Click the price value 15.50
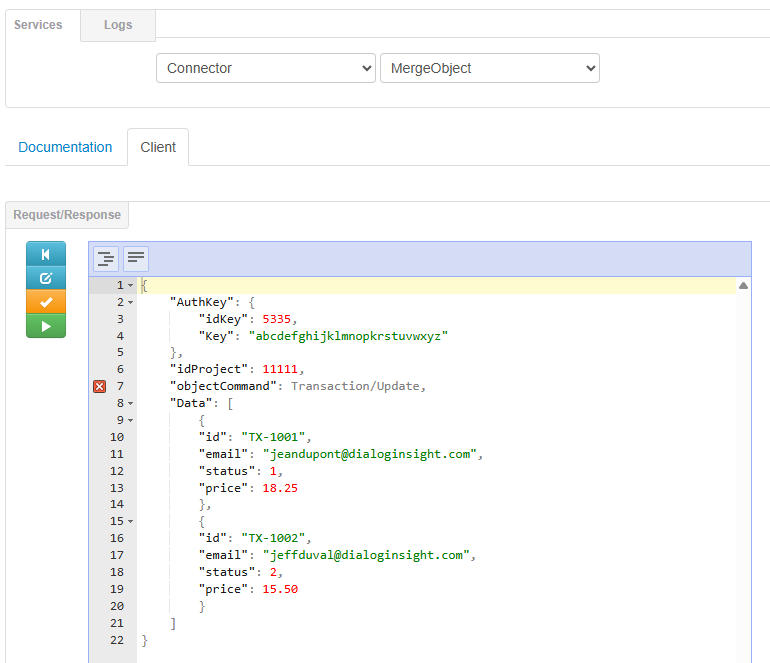The image size is (770, 663). [280, 589]
